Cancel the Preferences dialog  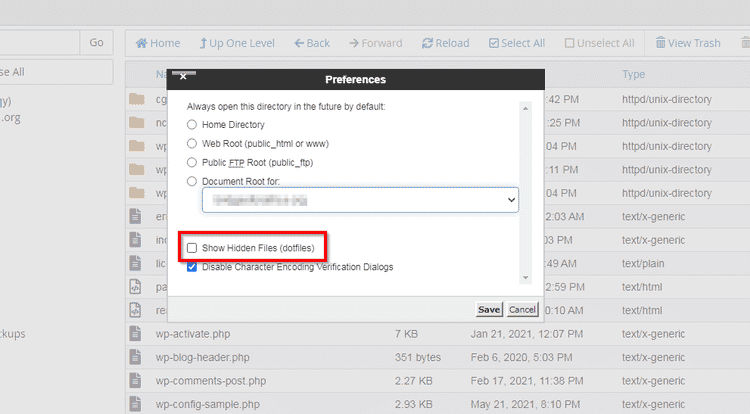522,310
